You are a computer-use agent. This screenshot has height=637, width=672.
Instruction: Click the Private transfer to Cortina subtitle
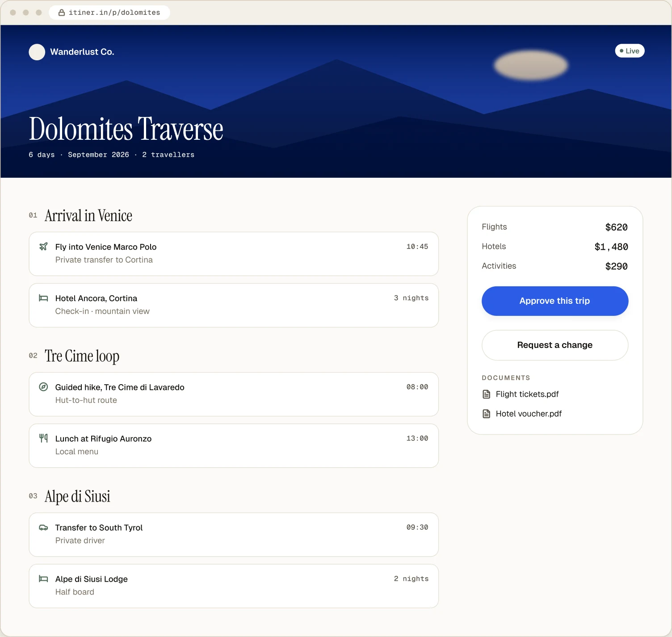point(104,260)
